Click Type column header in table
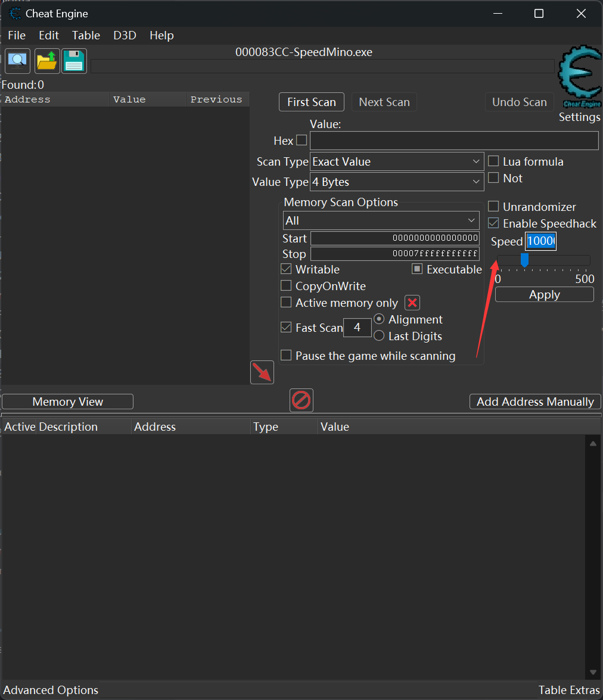Screen dimensions: 603x700 [x=284, y=427]
